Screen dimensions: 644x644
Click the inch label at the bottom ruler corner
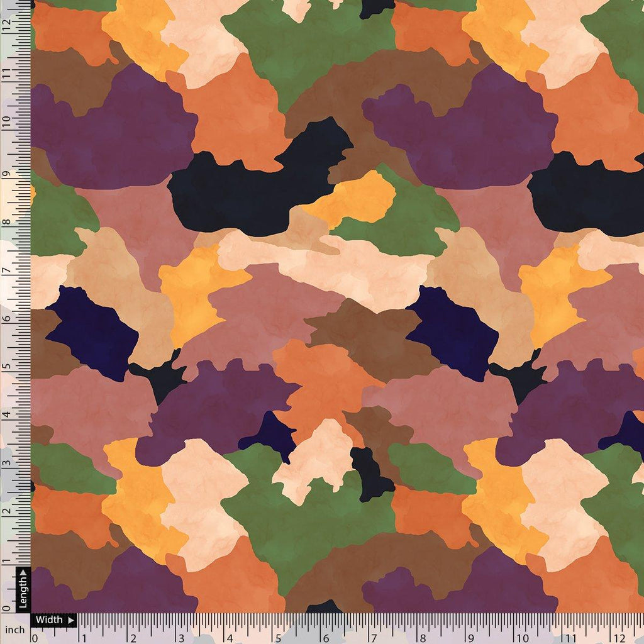coord(14,629)
